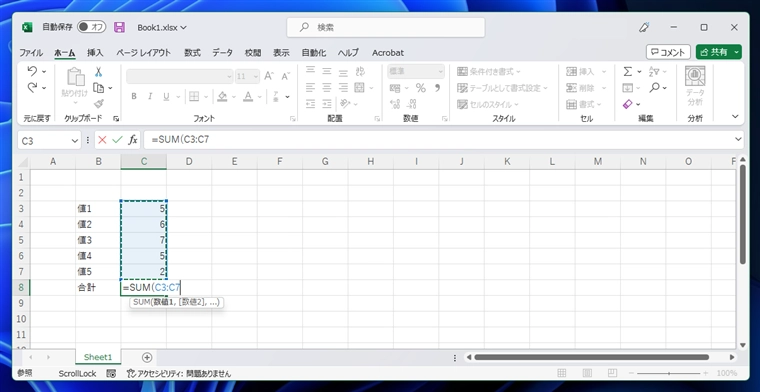Click the zoom slider in status bar
760x392 pixels.
click(669, 373)
